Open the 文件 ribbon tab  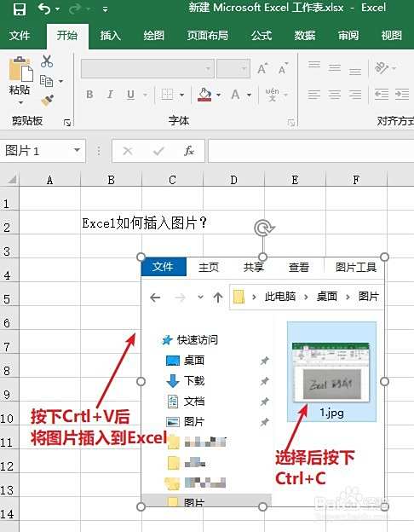point(20,35)
